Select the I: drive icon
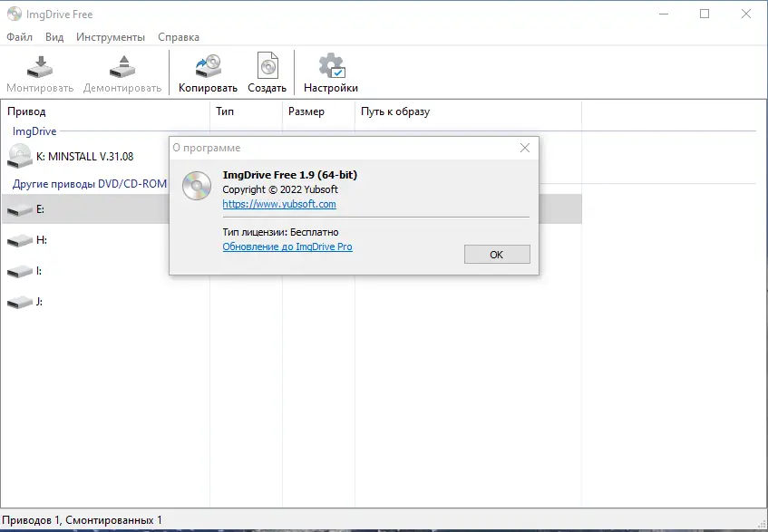 pyautogui.click(x=20, y=271)
